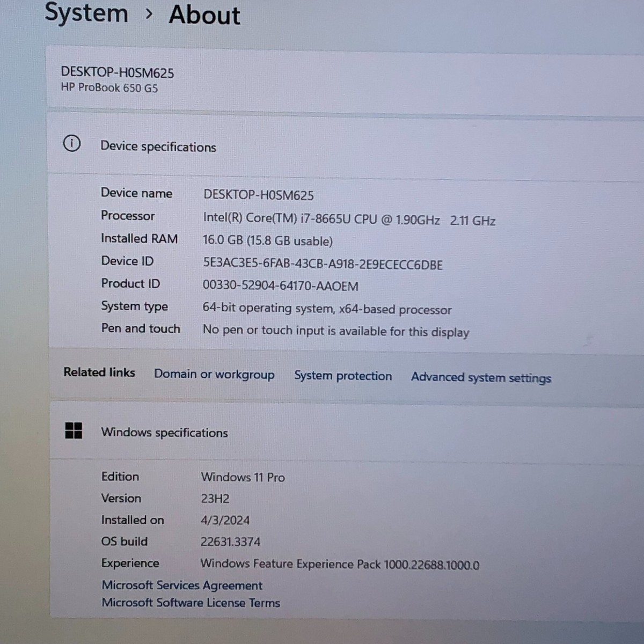The image size is (644, 644).
Task: Click the HP ProBook 650 G5 model text
Action: [109, 88]
